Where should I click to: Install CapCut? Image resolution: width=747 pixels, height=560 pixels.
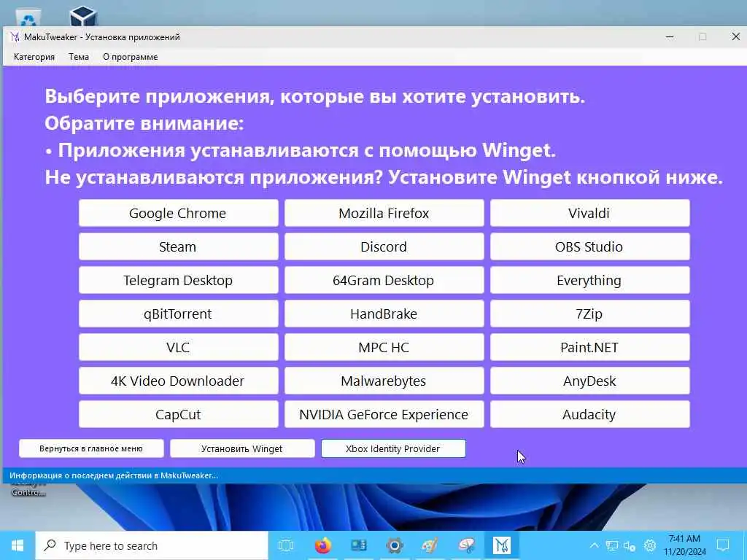click(x=178, y=414)
